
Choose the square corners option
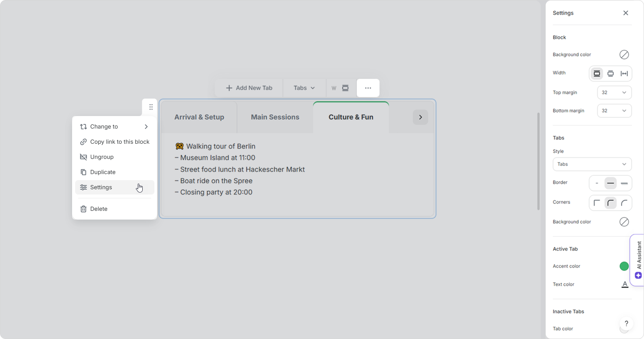597,203
